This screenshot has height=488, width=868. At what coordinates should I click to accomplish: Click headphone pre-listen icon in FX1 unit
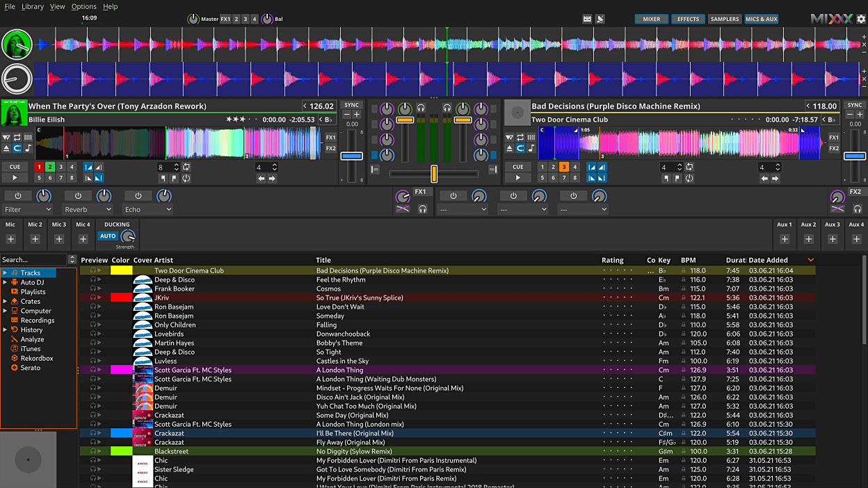tap(422, 209)
